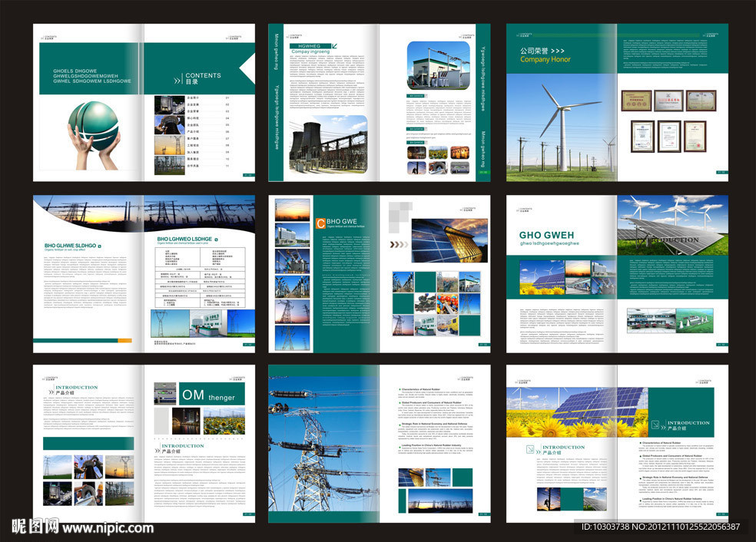Click the arrow icon next to HGWHEG
This screenshot has height=542, width=756.
(x=335, y=46)
